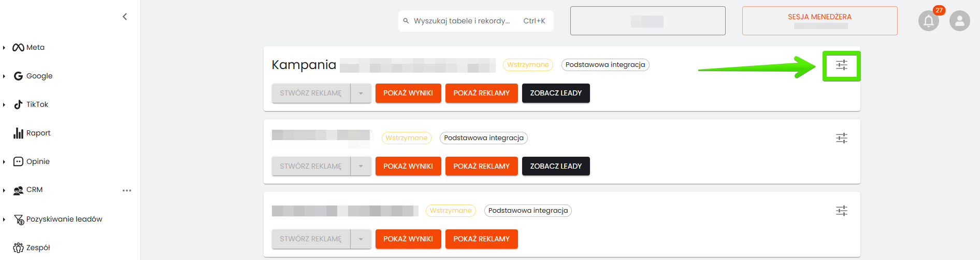This screenshot has height=260, width=980.
Task: Open notifications bell with 27 badge
Action: pos(929,21)
